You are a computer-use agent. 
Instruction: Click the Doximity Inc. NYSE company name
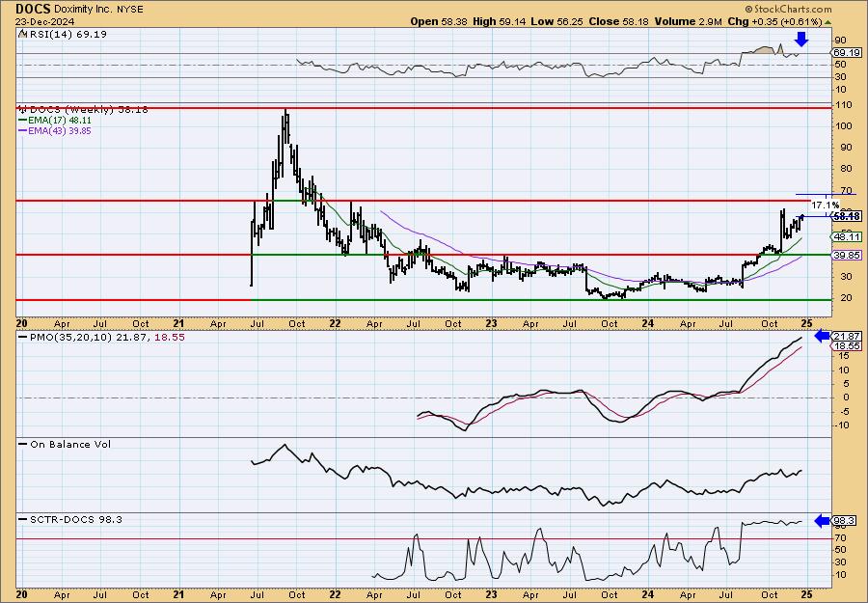(98, 9)
